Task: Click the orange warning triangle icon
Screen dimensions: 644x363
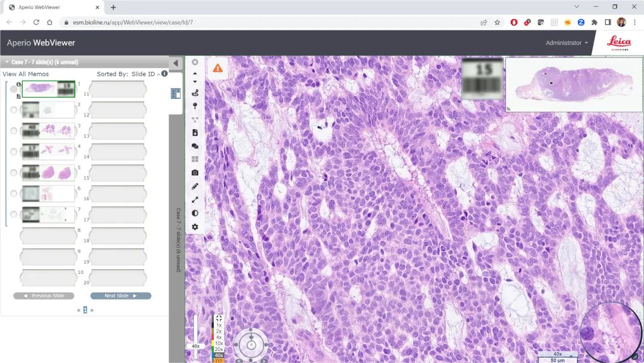Action: 217,68
